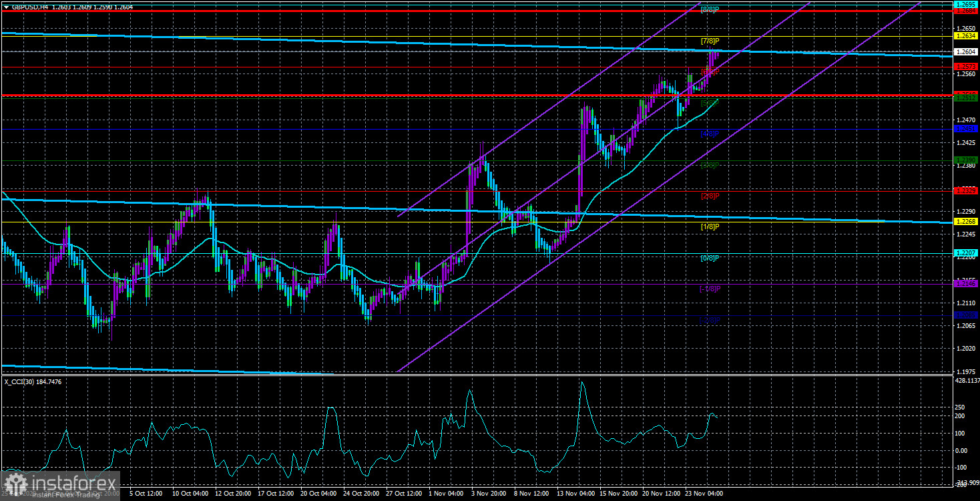
Task: Click the green 1.2512 level tag
Action: pos(965,98)
